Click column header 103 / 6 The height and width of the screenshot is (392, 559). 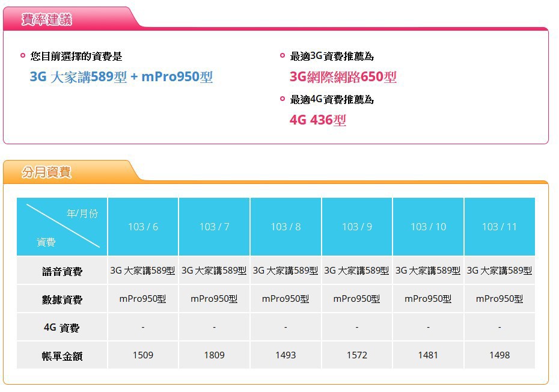143,227
